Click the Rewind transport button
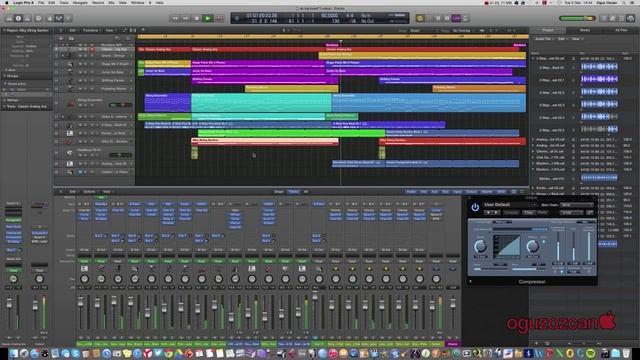Image resolution: width=640 pixels, height=360 pixels. [x=175, y=18]
